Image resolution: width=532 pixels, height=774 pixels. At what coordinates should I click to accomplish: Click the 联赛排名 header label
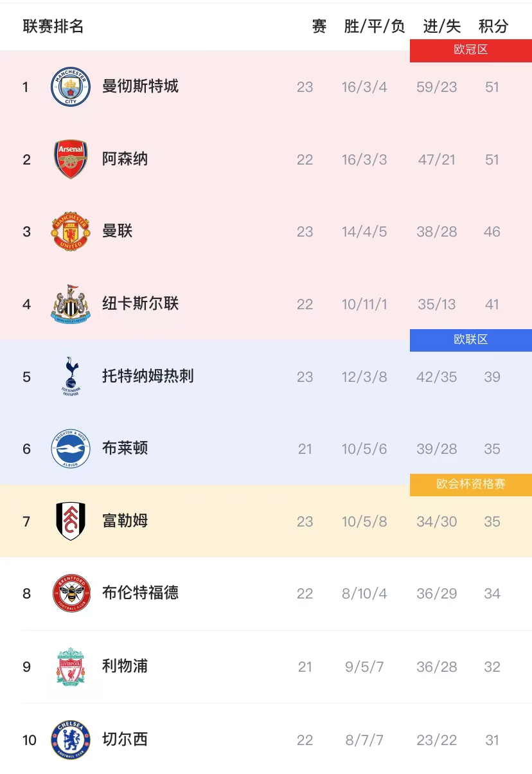tap(53, 26)
